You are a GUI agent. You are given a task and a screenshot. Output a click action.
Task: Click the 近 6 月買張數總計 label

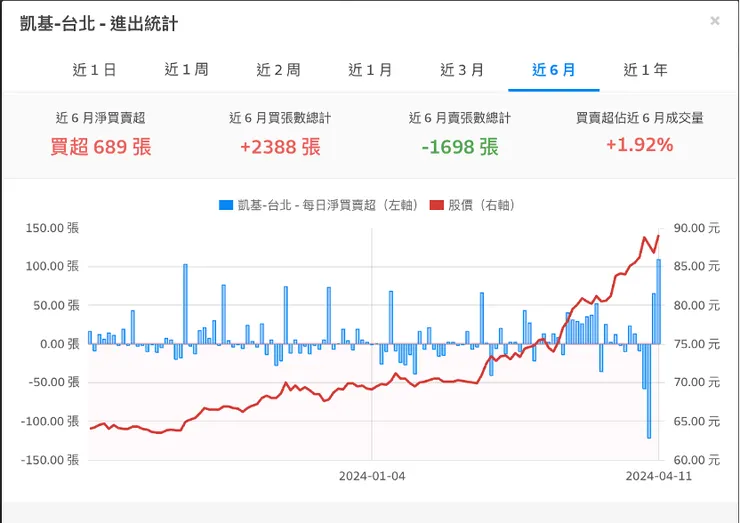pyautogui.click(x=280, y=118)
